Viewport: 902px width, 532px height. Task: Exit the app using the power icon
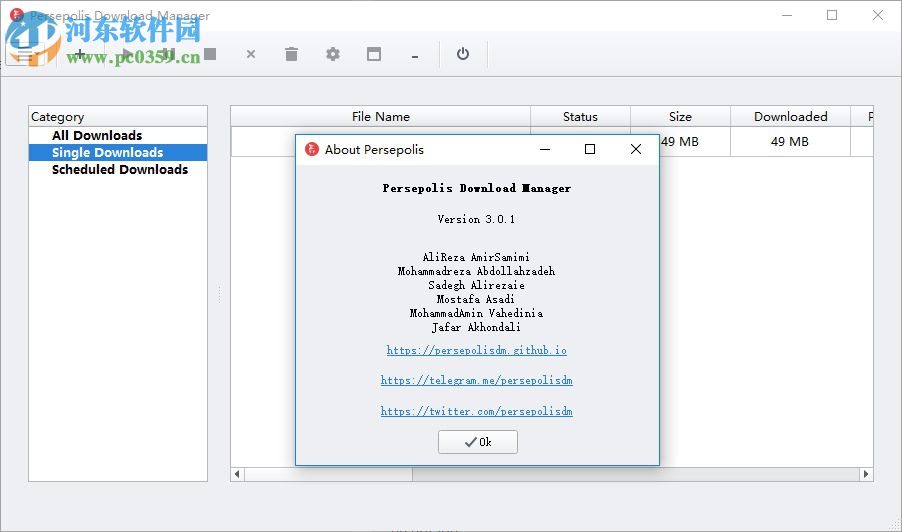coord(463,54)
